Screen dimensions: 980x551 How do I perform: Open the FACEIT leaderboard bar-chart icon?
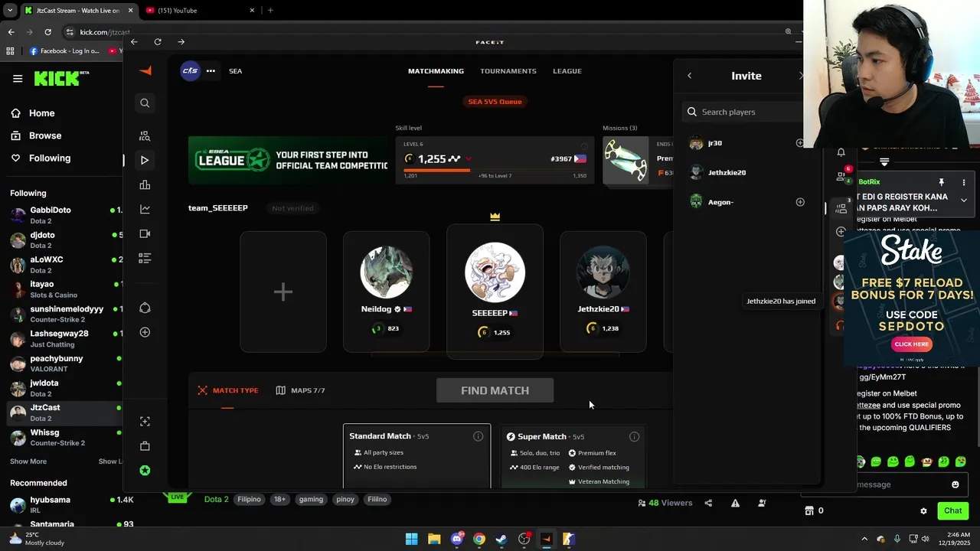pos(145,184)
